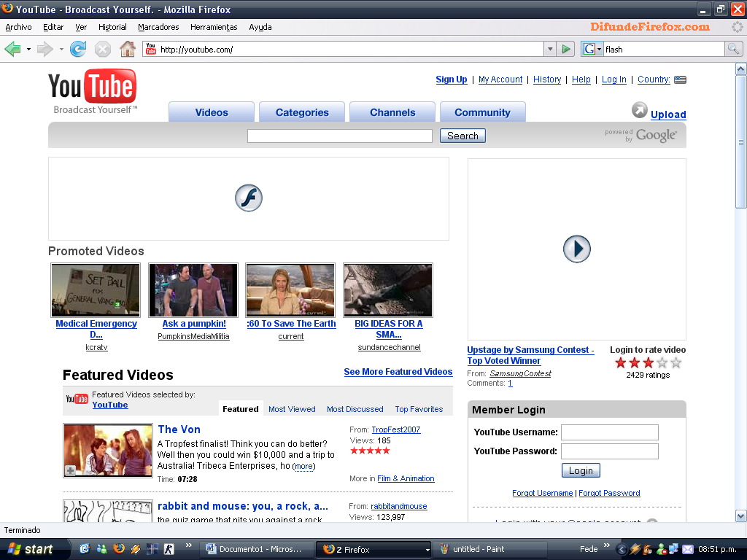Image resolution: width=747 pixels, height=560 pixels.
Task: Click the arrow icon beside Upload
Action: [639, 110]
